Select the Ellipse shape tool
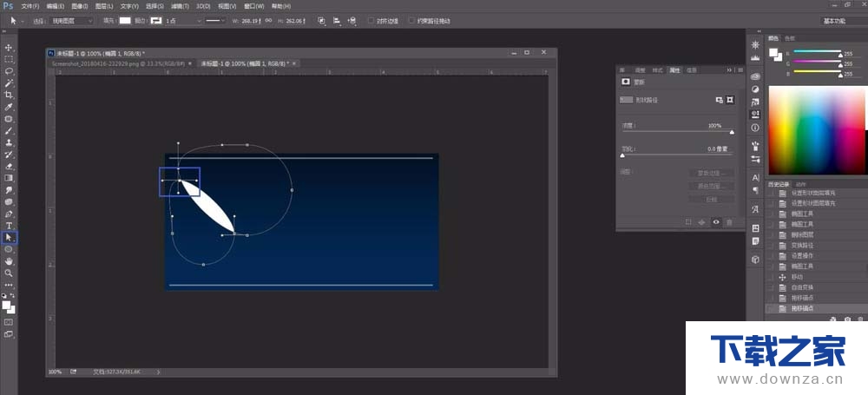The width and height of the screenshot is (868, 395). coord(9,249)
